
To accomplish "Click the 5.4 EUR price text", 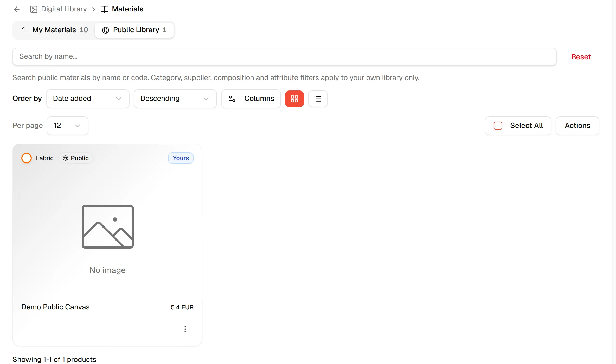I will coord(182,307).
